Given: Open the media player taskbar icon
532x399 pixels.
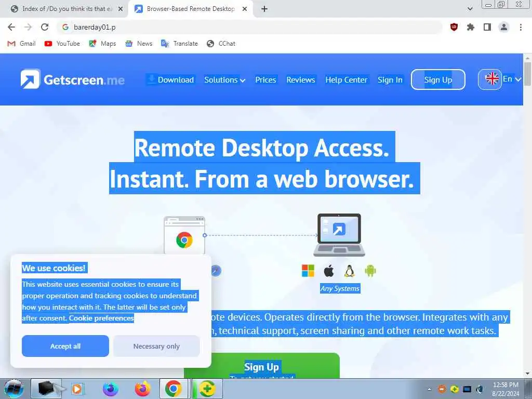Looking at the screenshot, I should tap(77, 389).
